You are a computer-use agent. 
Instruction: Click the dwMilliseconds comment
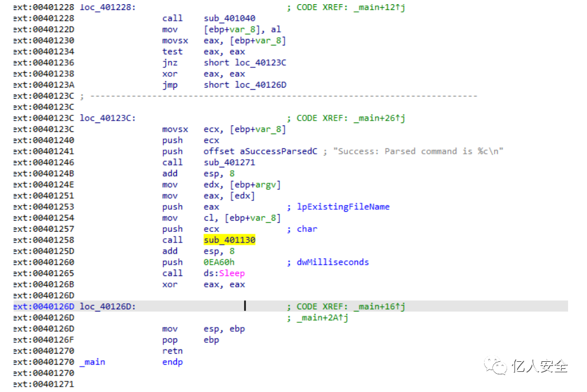click(333, 262)
